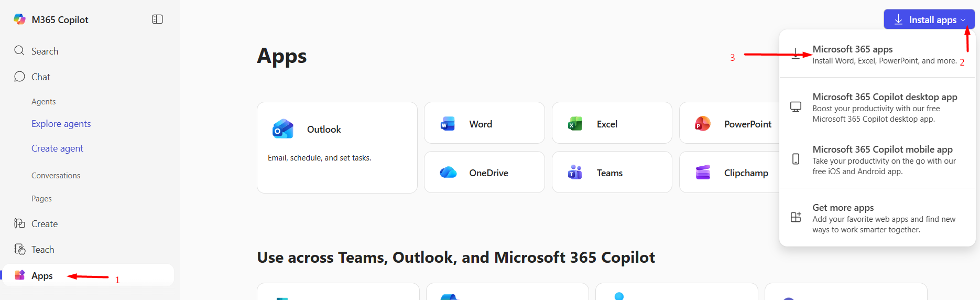Open the Create section in the sidebar
This screenshot has width=980, height=300.
tap(44, 224)
